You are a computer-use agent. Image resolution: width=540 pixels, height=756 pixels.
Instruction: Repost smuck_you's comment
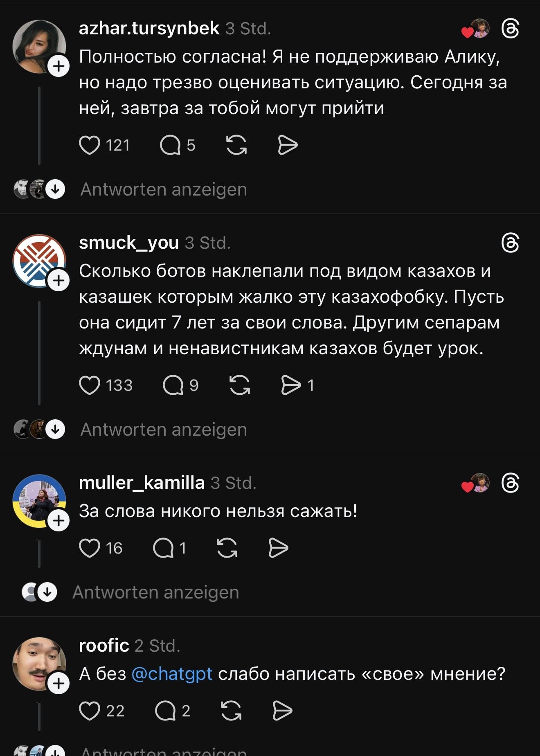point(240,385)
